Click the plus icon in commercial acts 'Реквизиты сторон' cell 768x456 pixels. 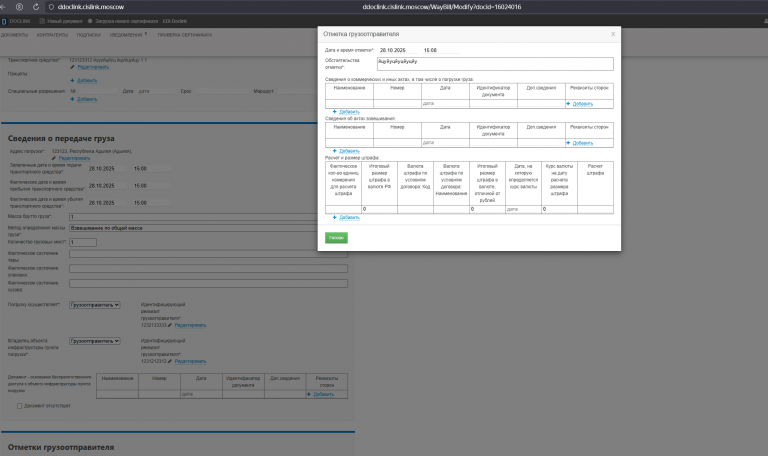coord(568,104)
